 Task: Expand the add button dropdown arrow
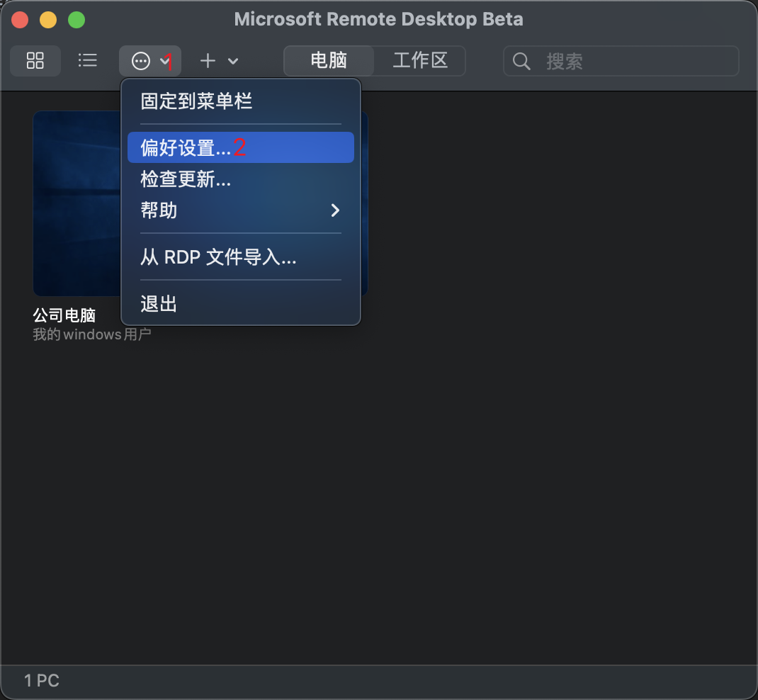[x=233, y=62]
